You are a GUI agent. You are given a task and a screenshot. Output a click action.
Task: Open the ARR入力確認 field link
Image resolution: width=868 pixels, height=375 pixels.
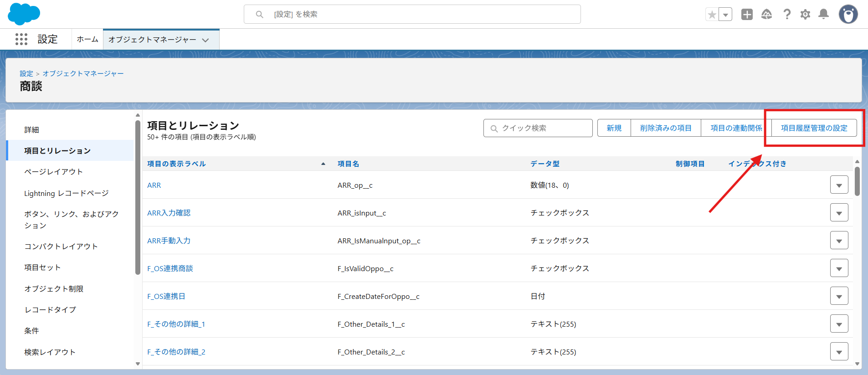click(169, 213)
